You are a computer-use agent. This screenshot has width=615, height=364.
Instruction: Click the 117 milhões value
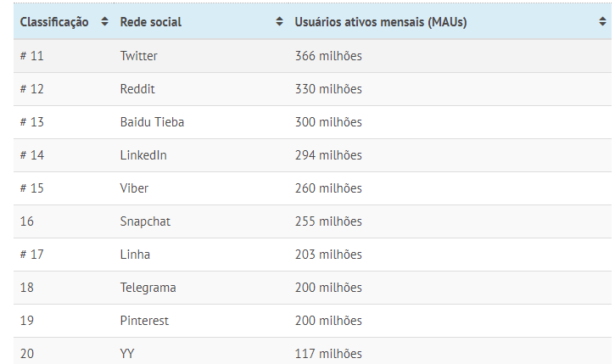tap(328, 354)
